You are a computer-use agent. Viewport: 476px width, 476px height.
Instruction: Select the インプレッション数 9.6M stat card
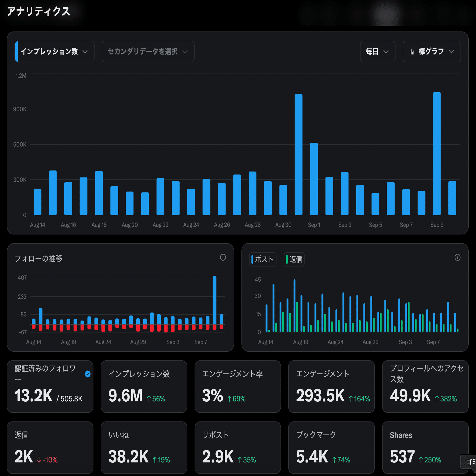144,386
